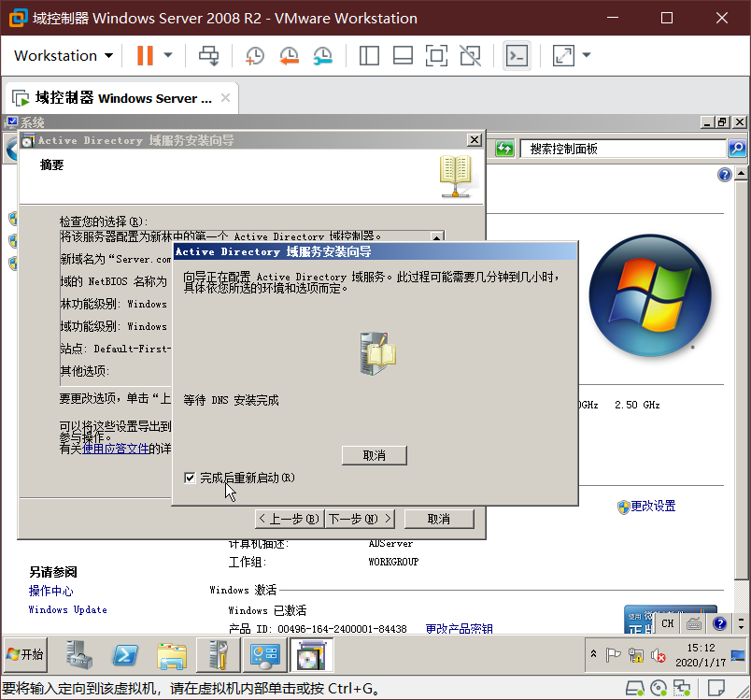Send Ctrl+Alt+Del to the VM
751x700 pixels.
(209, 55)
